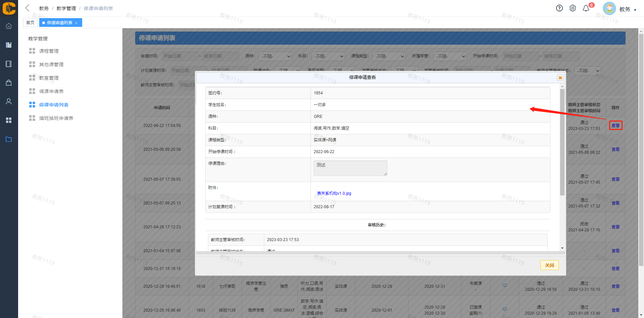The height and width of the screenshot is (318, 644).
Task: Click the home icon in left sidebar
Action: (x=9, y=26)
